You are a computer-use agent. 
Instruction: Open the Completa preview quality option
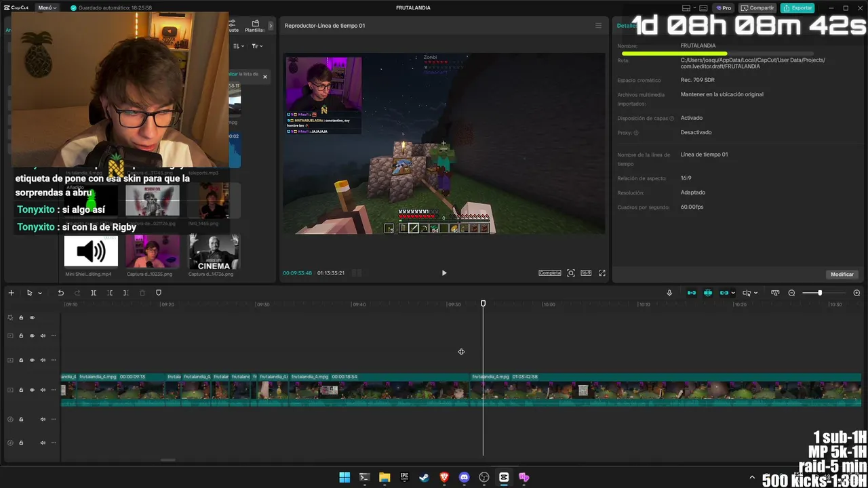(550, 272)
